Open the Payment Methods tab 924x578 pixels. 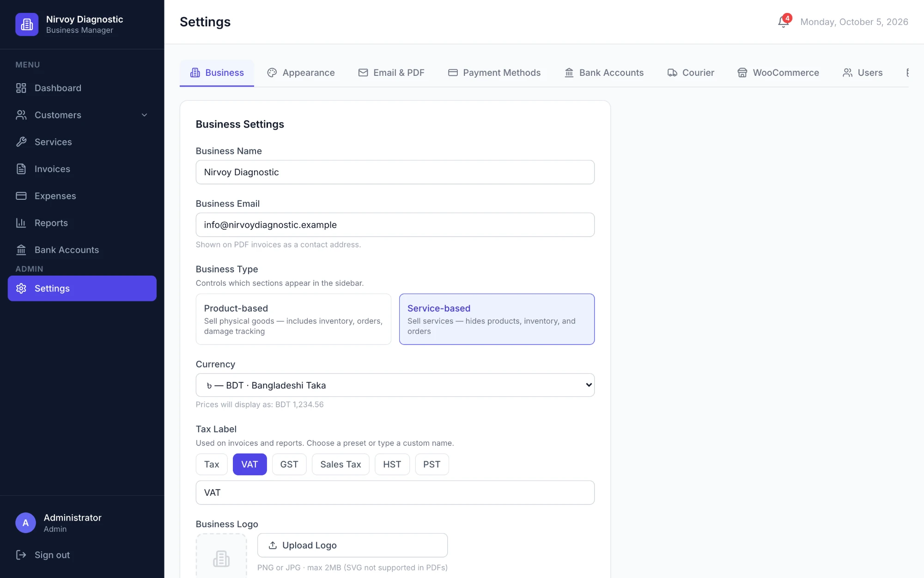(494, 73)
